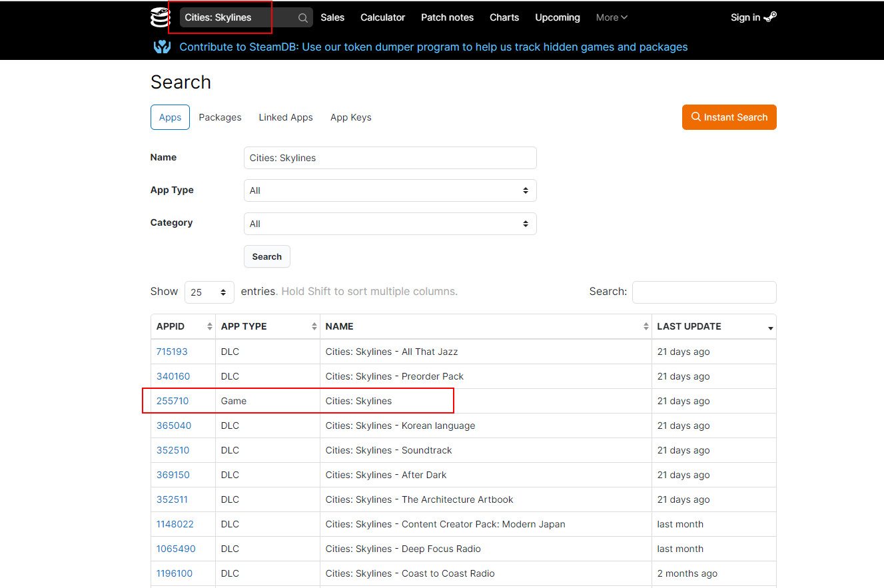Viewport: 884px width, 588px height.
Task: Expand the More menu in navigation
Action: click(612, 17)
